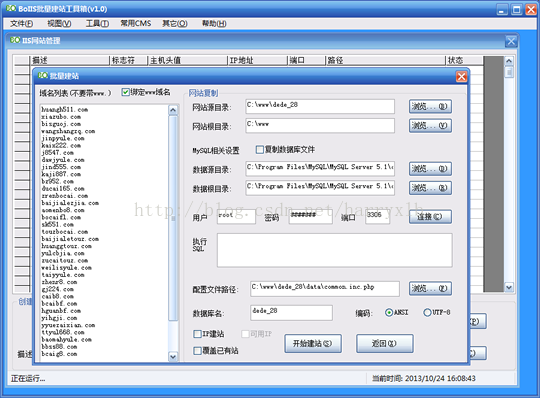Select domain baijialerjia.com in list
The image size is (540, 398).
70,203
